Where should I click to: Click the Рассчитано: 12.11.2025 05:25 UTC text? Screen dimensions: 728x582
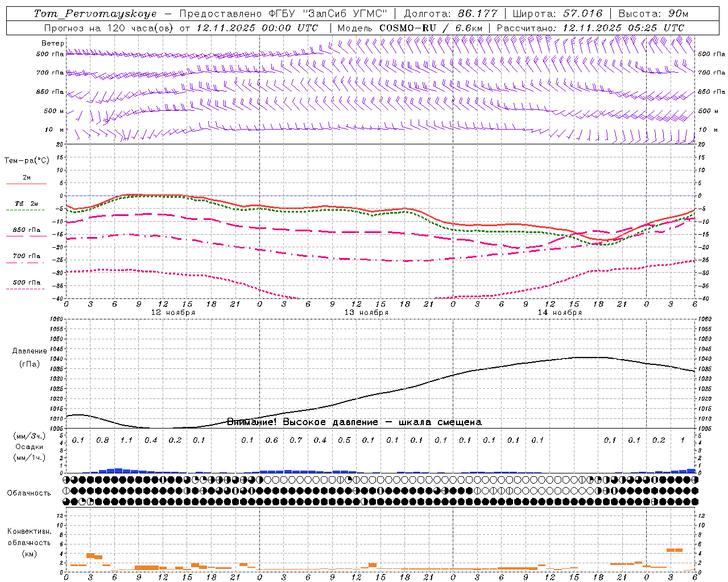click(x=590, y=28)
